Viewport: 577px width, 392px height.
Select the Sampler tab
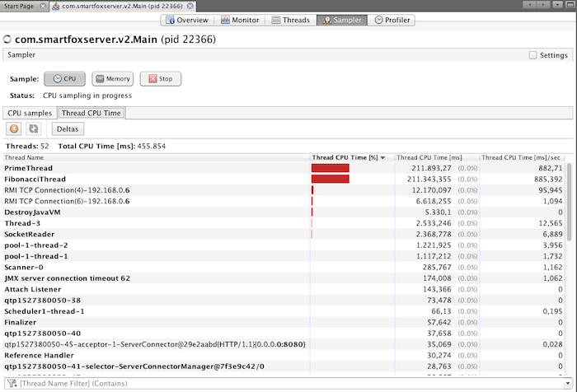pyautogui.click(x=342, y=20)
